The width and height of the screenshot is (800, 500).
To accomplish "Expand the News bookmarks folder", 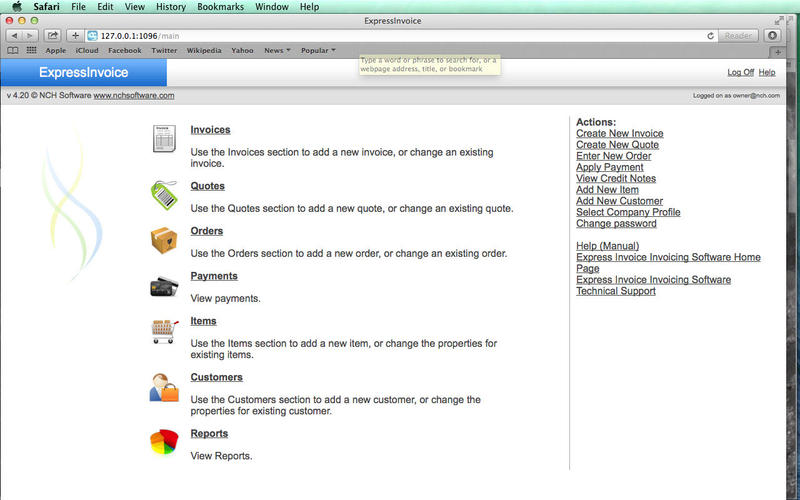I will pyautogui.click(x=277, y=51).
